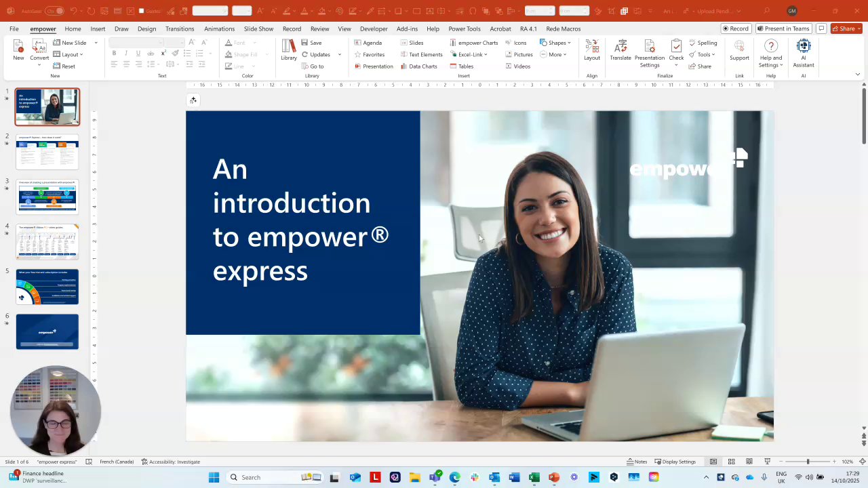This screenshot has height=488, width=868.
Task: Click Go to in Library group
Action: [312, 66]
